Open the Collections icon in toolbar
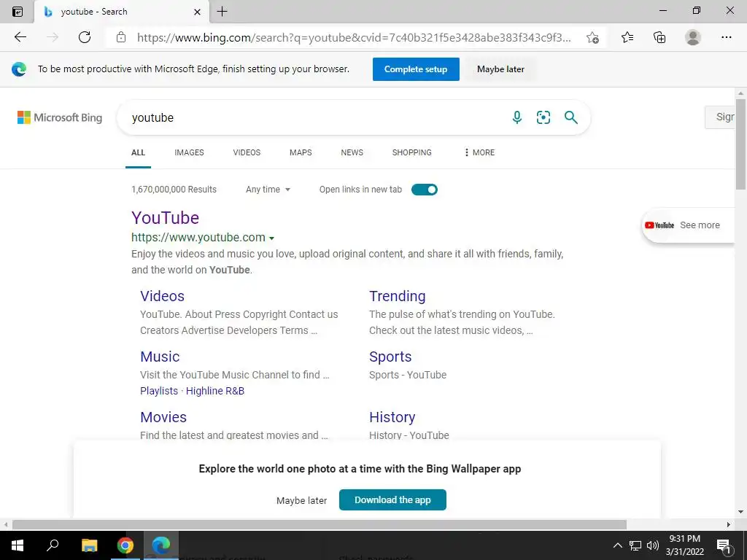This screenshot has width=747, height=560. (659, 37)
